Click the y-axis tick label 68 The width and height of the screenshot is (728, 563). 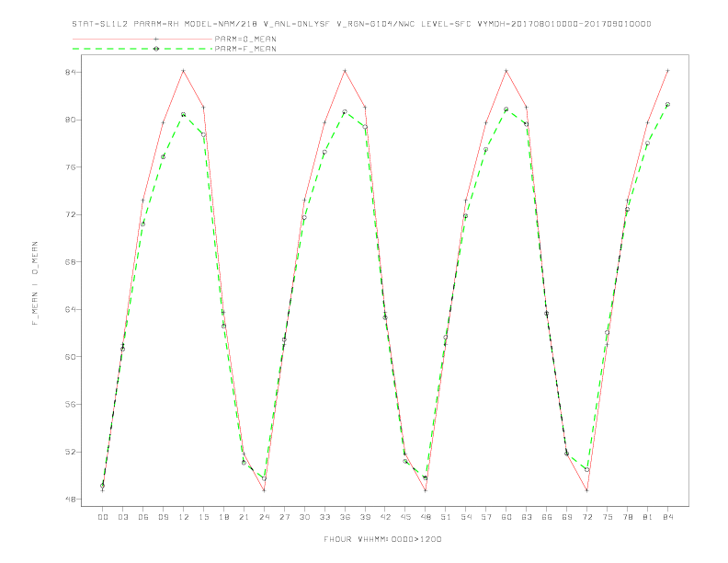pos(71,262)
